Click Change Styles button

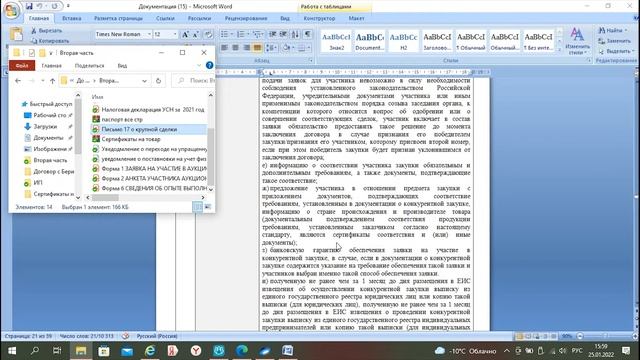tap(577, 41)
